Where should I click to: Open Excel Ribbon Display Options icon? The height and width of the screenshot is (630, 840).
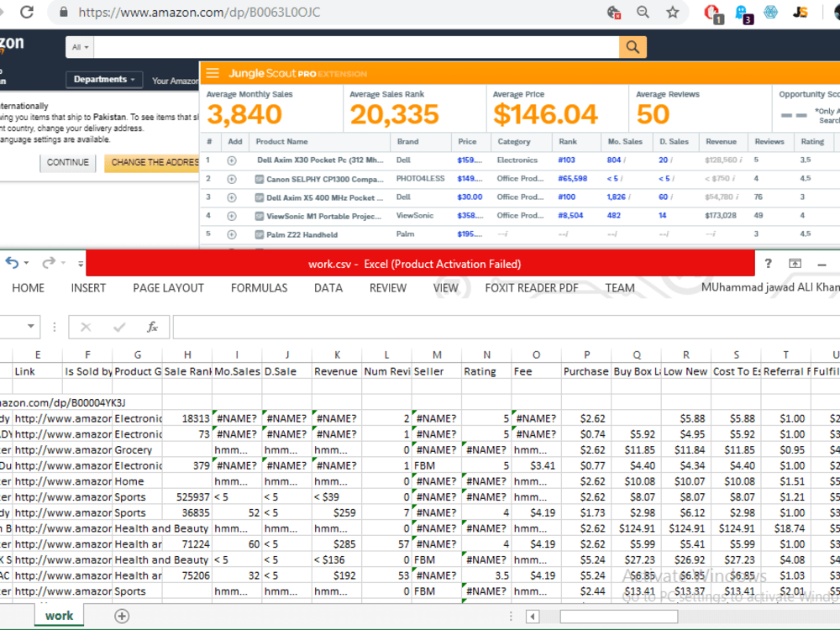tap(795, 263)
